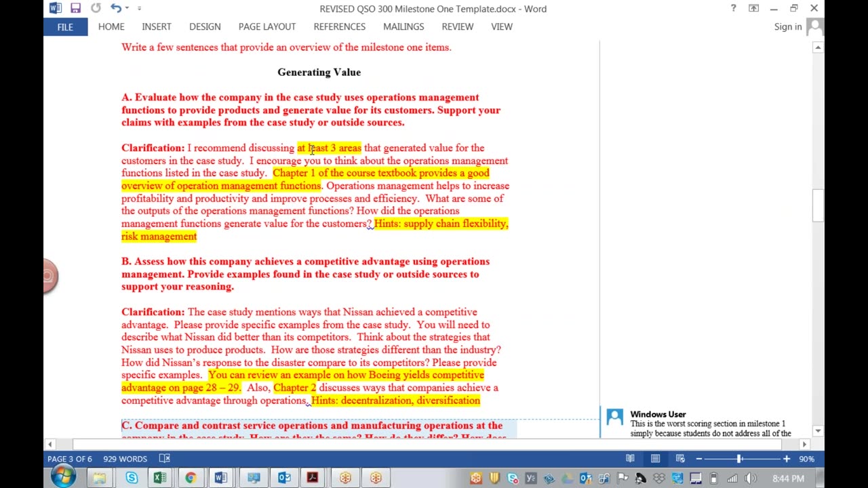The height and width of the screenshot is (488, 868).
Task: Open the FILE backstage tab
Action: coord(65,26)
